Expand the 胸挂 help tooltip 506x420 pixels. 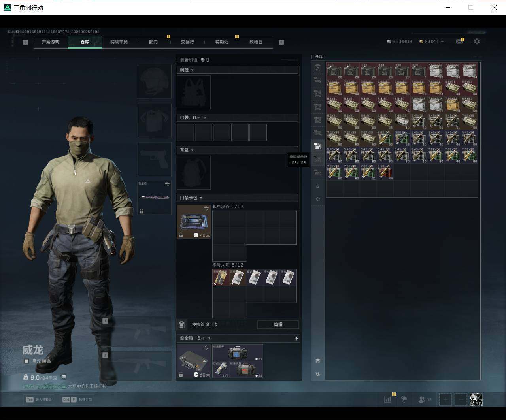[x=193, y=70]
